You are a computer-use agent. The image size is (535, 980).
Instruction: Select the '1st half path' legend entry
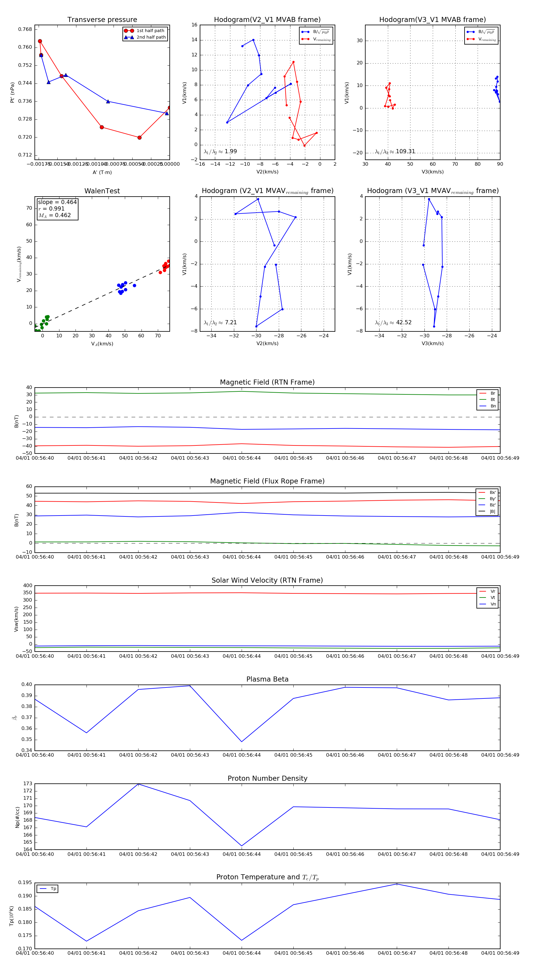(145, 31)
